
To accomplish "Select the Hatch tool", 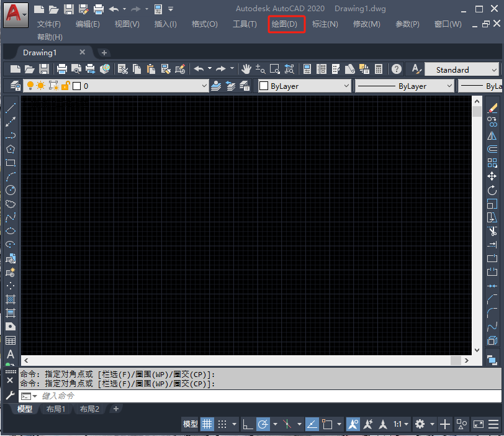I will [11, 299].
